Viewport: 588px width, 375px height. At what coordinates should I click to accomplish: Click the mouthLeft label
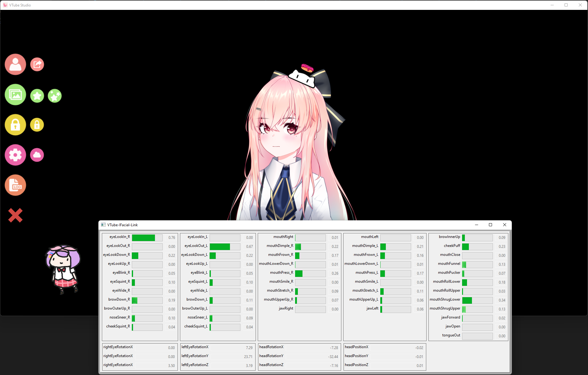coord(370,237)
